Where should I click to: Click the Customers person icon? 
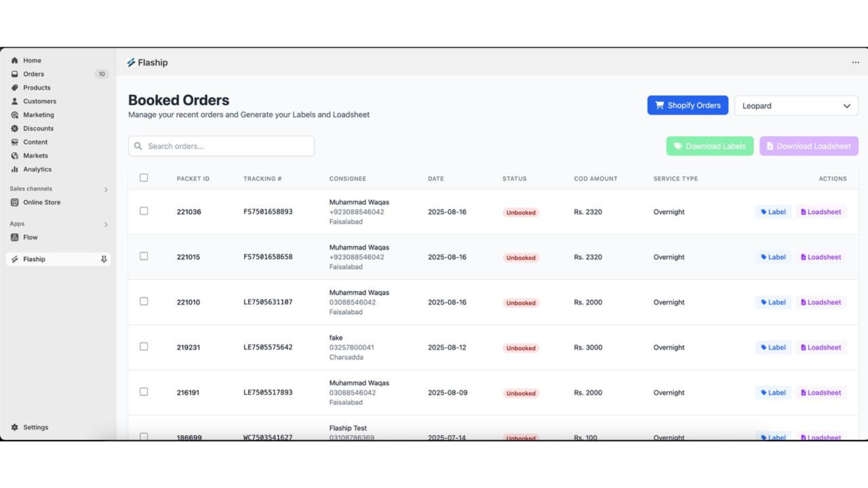click(x=15, y=101)
